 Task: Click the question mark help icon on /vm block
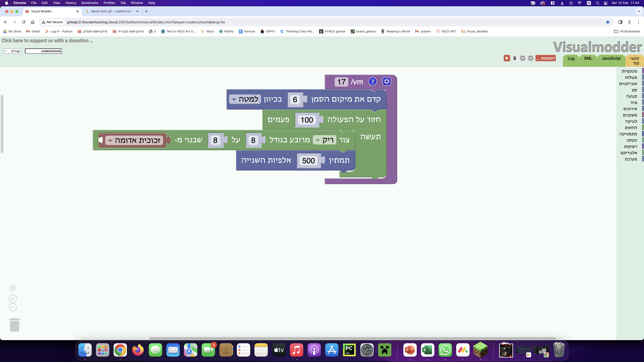point(372,81)
